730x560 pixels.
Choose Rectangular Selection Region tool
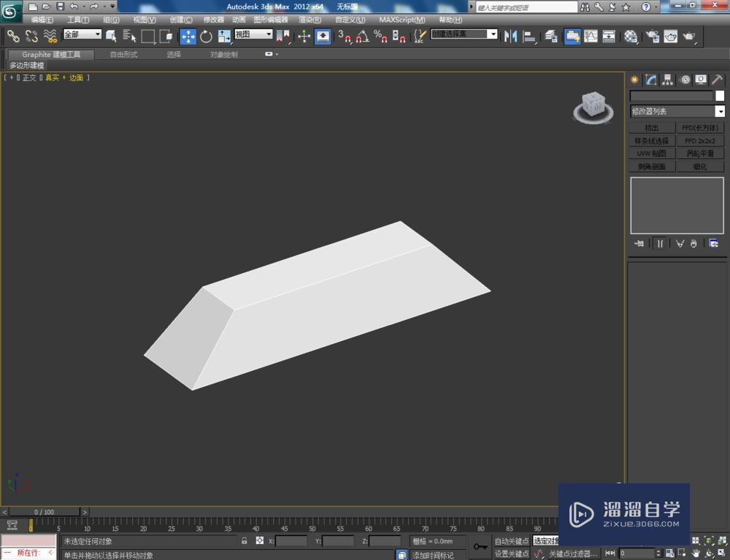point(148,36)
